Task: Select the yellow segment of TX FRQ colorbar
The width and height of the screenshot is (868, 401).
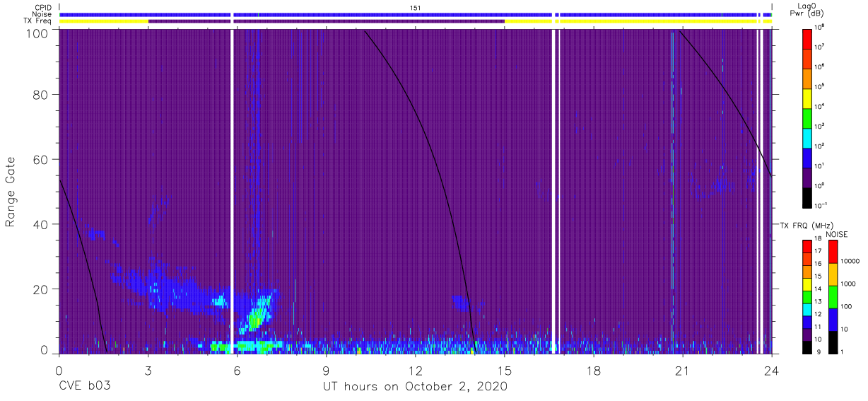Action: pyautogui.click(x=807, y=284)
